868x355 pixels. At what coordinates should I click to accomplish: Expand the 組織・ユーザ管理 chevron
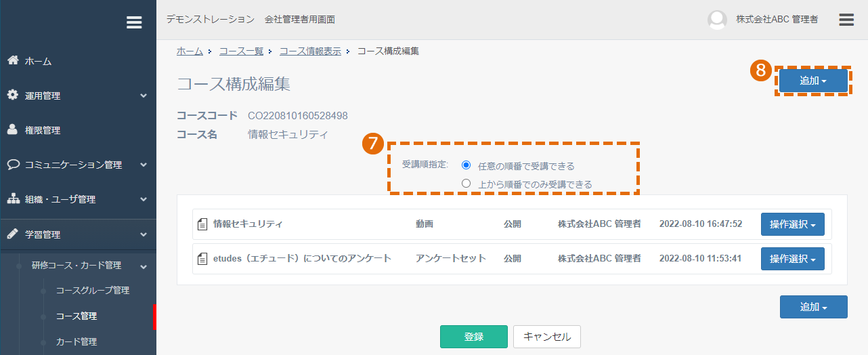(144, 199)
